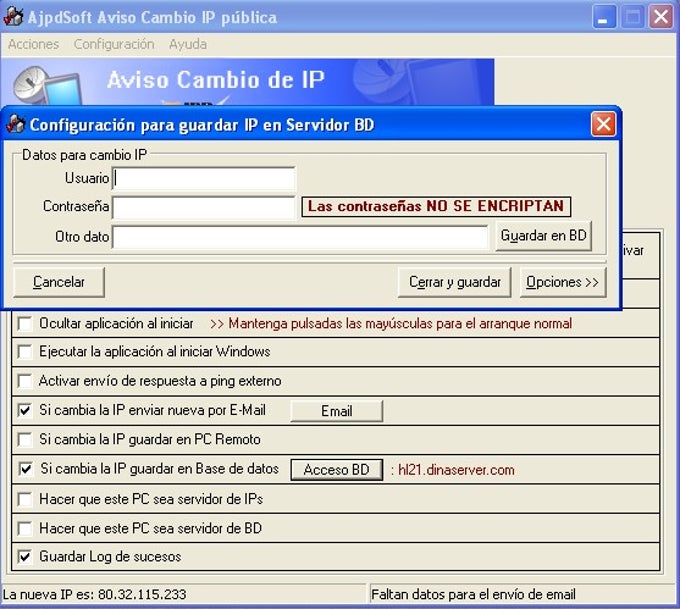Screen dimensions: 680x609
Task: Click the Aviso Cambio de IP banner title
Action: pos(216,80)
